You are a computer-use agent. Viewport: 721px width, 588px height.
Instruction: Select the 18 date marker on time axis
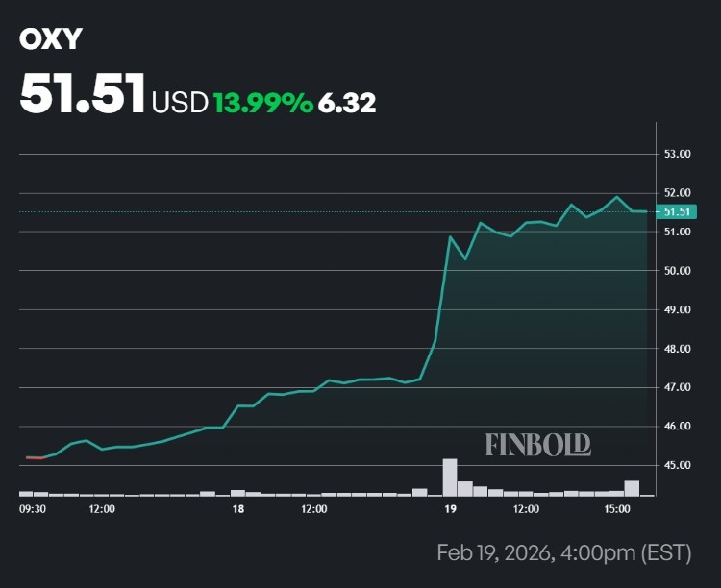(237, 508)
